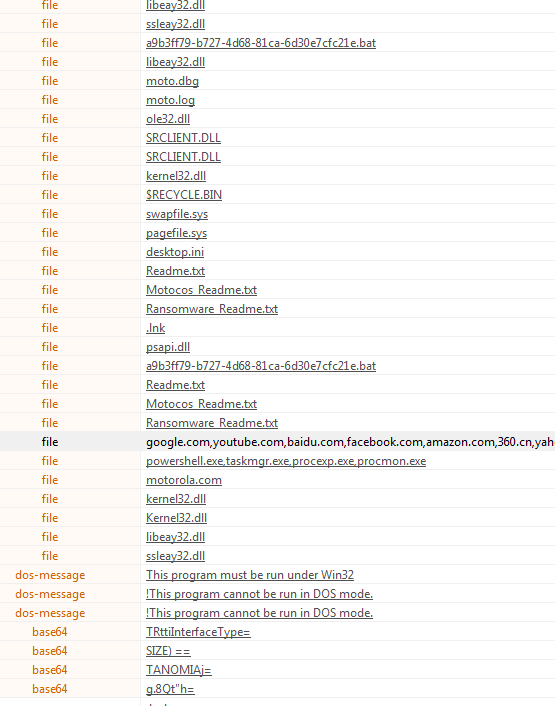Select the moto.dbg string entry
Viewport: 555px width, 706px height.
click(172, 81)
